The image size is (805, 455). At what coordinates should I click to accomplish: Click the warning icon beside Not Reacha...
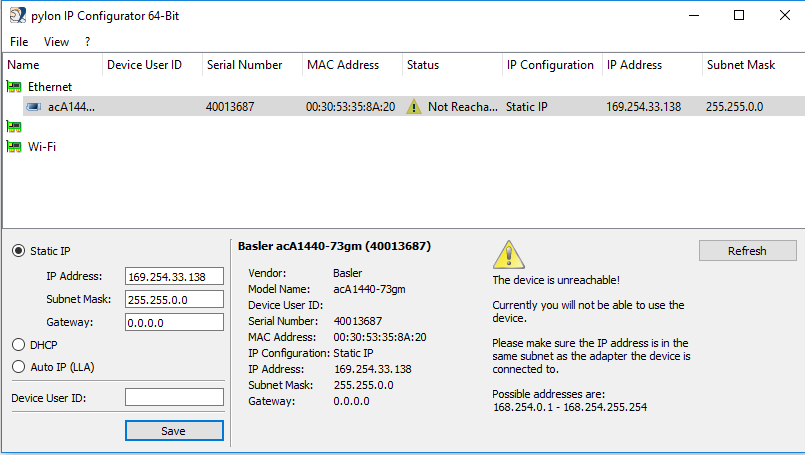(x=414, y=107)
